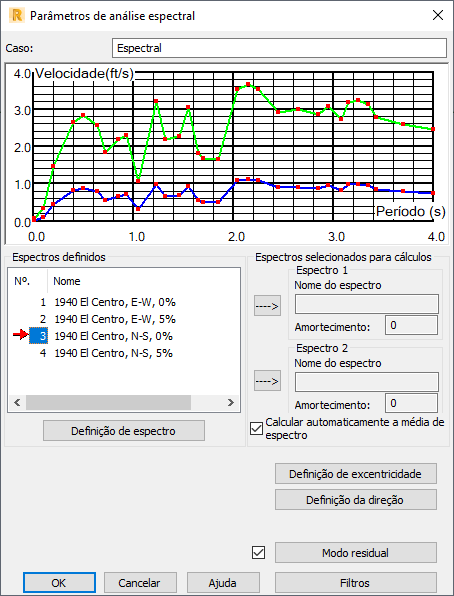
Task: Uncheck Calcular automaticamente a média de espectro
Action: 256,429
